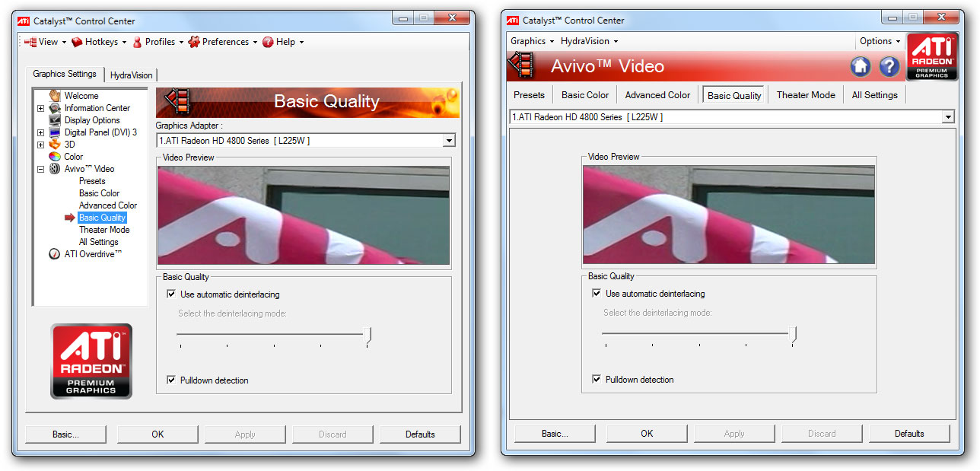Click Defaults in the right window
This screenshot has height=471, width=980.
(x=909, y=434)
